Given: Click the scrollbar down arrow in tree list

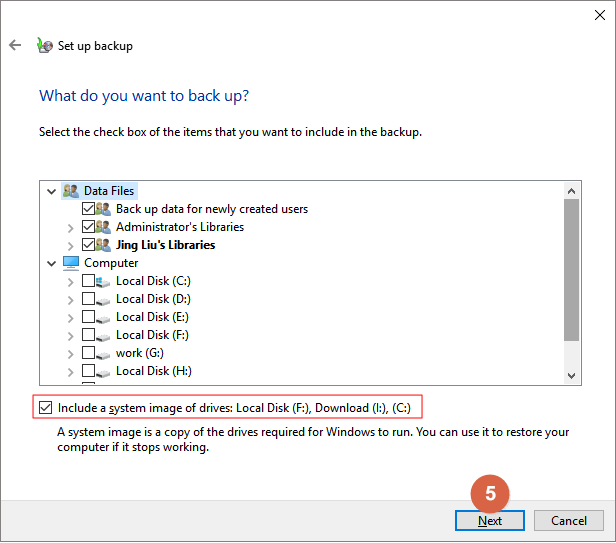Looking at the screenshot, I should (572, 376).
